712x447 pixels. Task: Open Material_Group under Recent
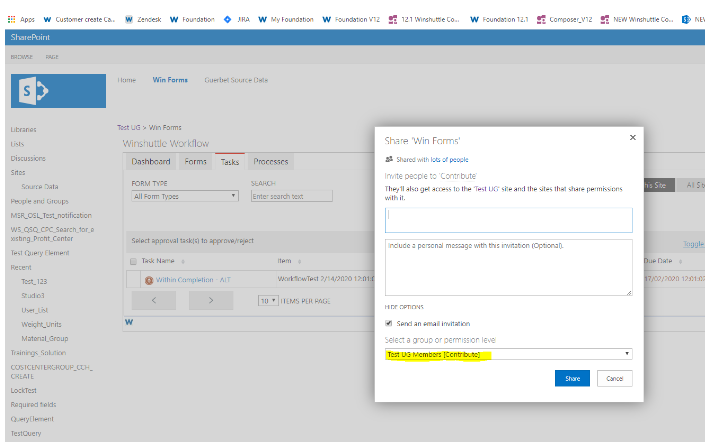44,338
